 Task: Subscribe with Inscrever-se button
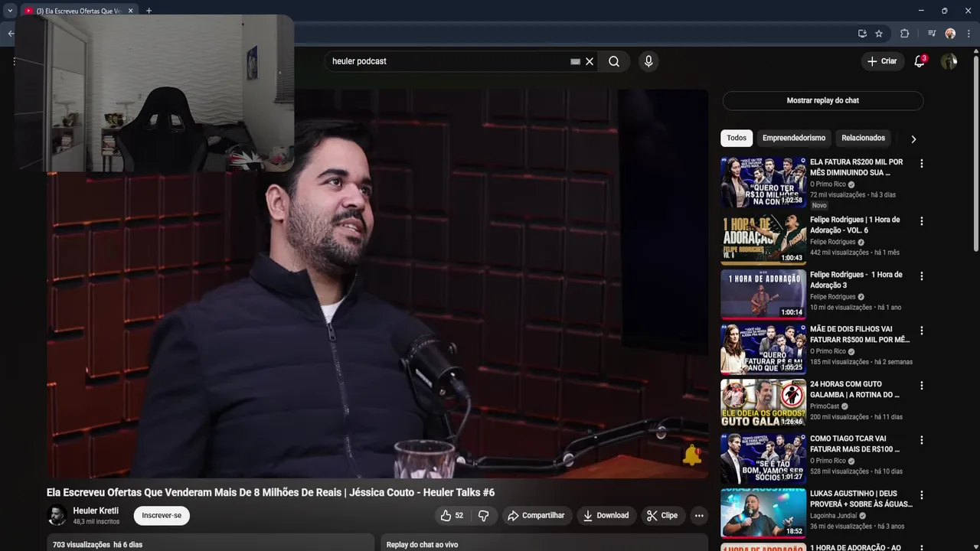[x=162, y=516]
